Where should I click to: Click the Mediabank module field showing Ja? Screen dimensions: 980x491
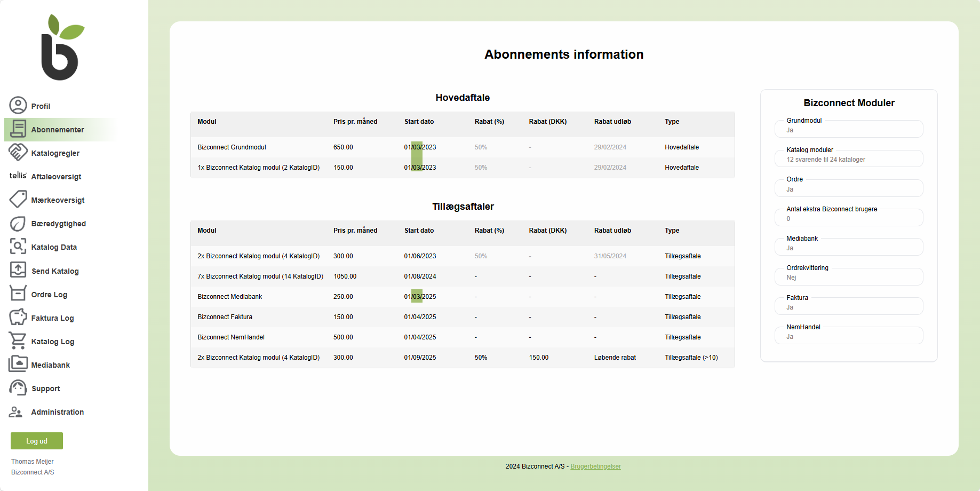[849, 247]
